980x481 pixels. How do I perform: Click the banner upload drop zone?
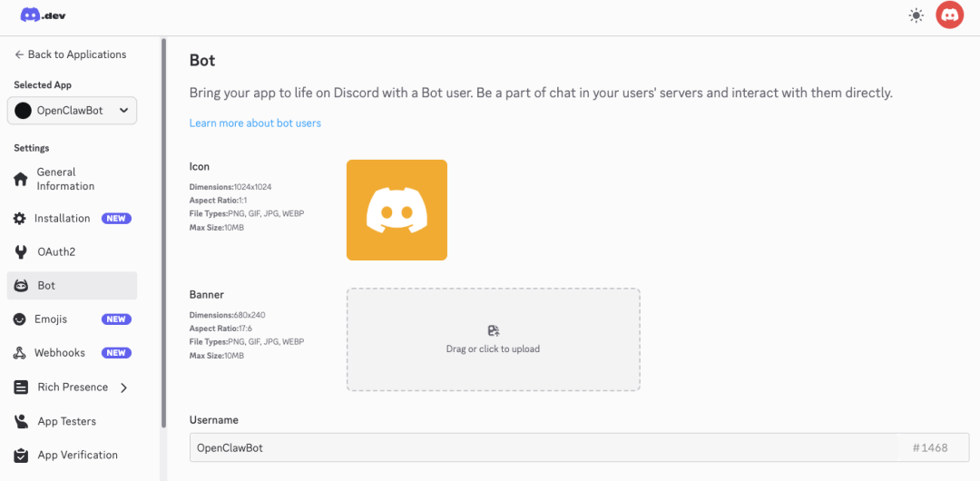pyautogui.click(x=493, y=339)
